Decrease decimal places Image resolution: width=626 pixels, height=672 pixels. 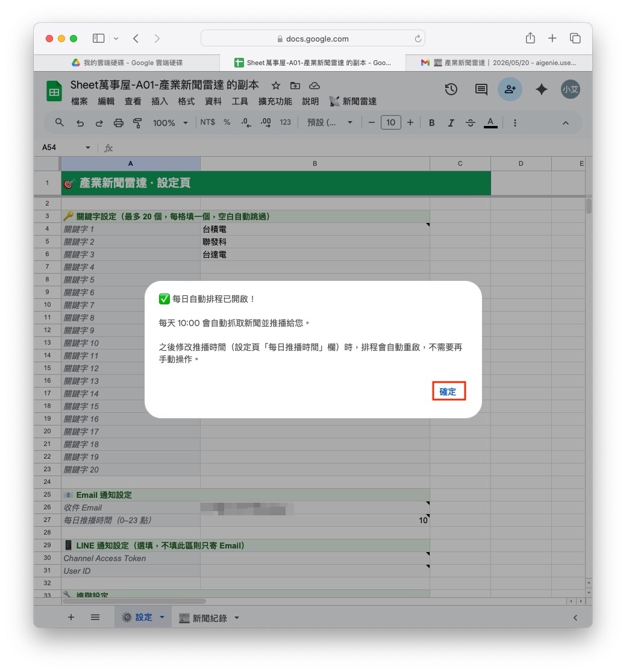(x=245, y=122)
